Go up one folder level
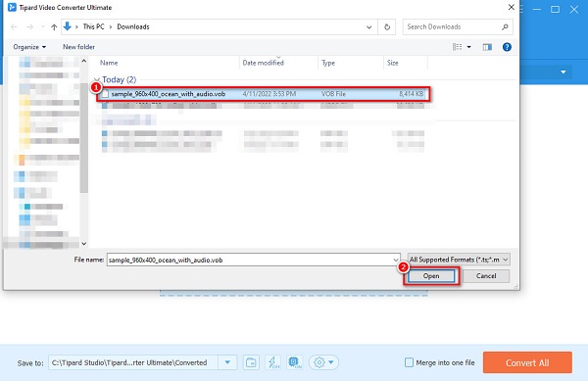The height and width of the screenshot is (381, 588). [x=54, y=27]
